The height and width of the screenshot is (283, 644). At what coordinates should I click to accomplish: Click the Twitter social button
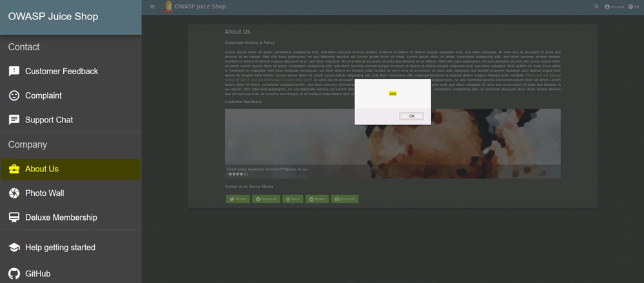coord(238,199)
